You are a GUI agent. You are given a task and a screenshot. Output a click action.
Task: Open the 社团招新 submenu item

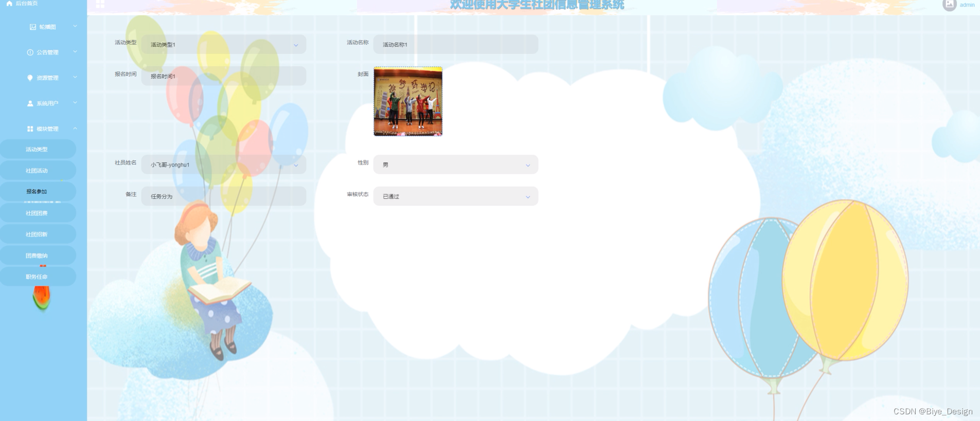click(38, 234)
